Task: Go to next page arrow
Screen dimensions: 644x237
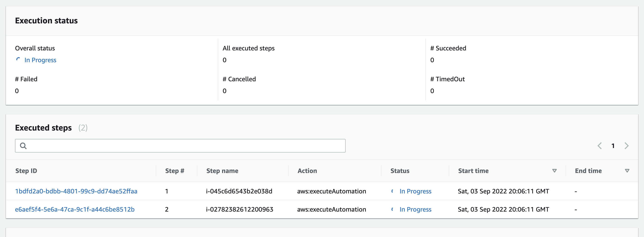Action: click(x=626, y=146)
